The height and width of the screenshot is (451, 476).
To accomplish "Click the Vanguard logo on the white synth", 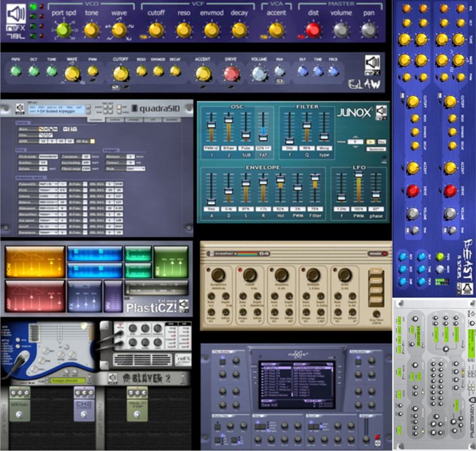I will 473,417.
